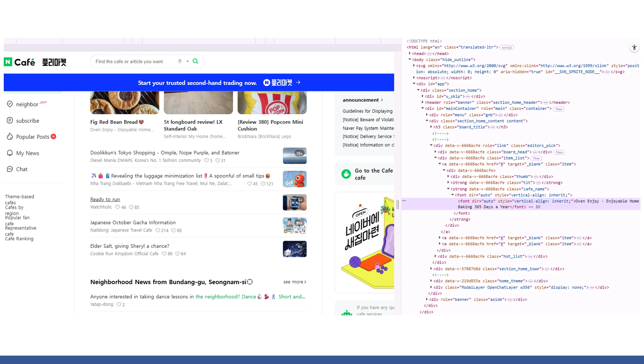The height and width of the screenshot is (364, 644).
Task: Click the Naver Cafe logo
Action: coord(20,62)
